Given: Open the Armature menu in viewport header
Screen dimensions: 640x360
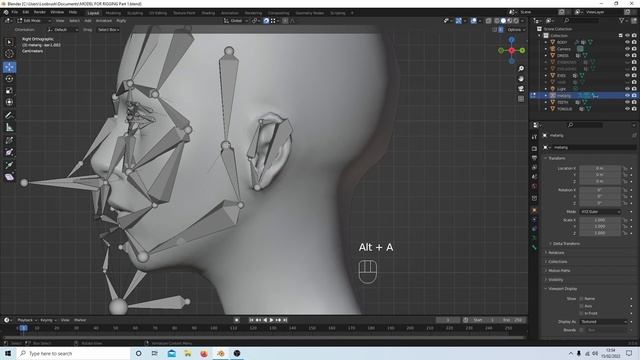Looking at the screenshot, I should click(x=104, y=20).
